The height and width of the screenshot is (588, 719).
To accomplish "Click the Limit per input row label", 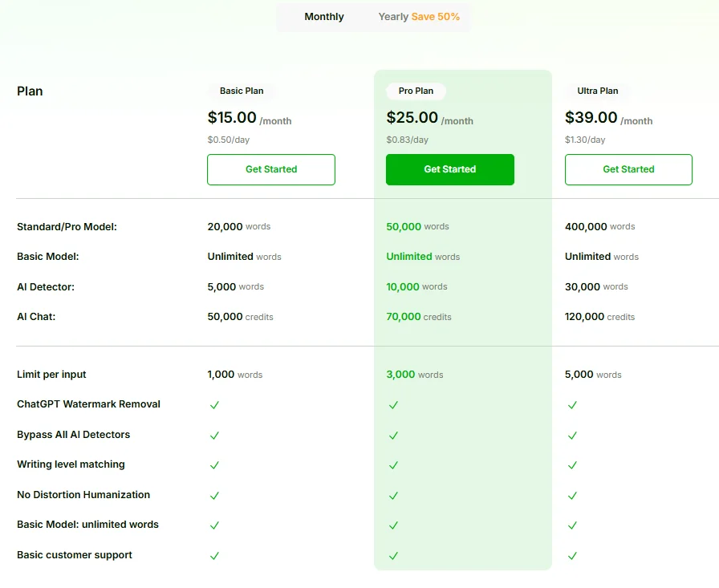I will pyautogui.click(x=51, y=375).
